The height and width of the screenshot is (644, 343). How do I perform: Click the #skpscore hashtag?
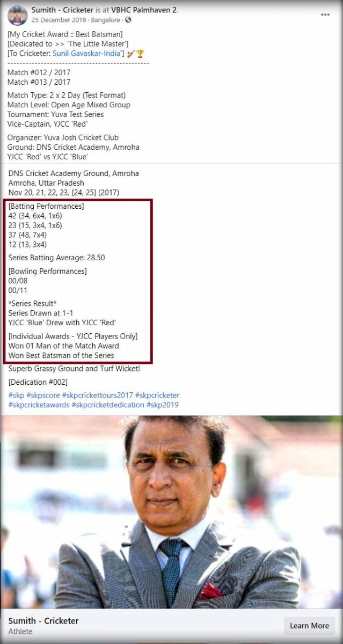43,396
